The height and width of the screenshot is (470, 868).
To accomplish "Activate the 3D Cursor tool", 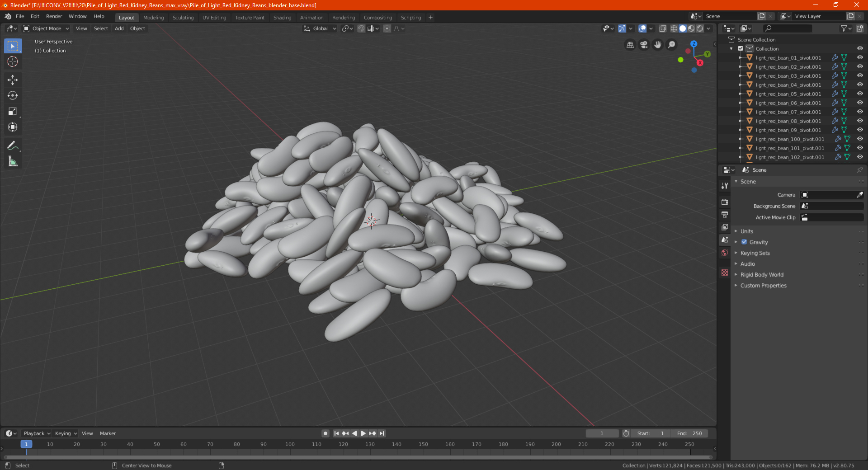I will [13, 61].
